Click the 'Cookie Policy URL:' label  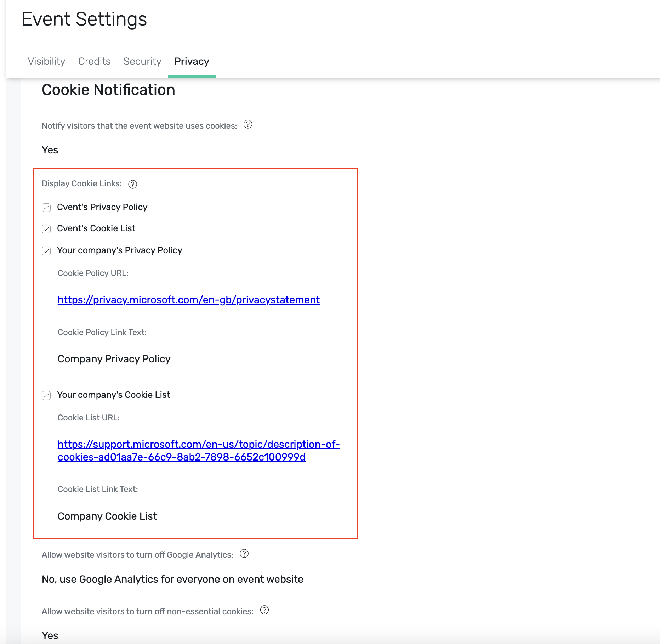93,273
